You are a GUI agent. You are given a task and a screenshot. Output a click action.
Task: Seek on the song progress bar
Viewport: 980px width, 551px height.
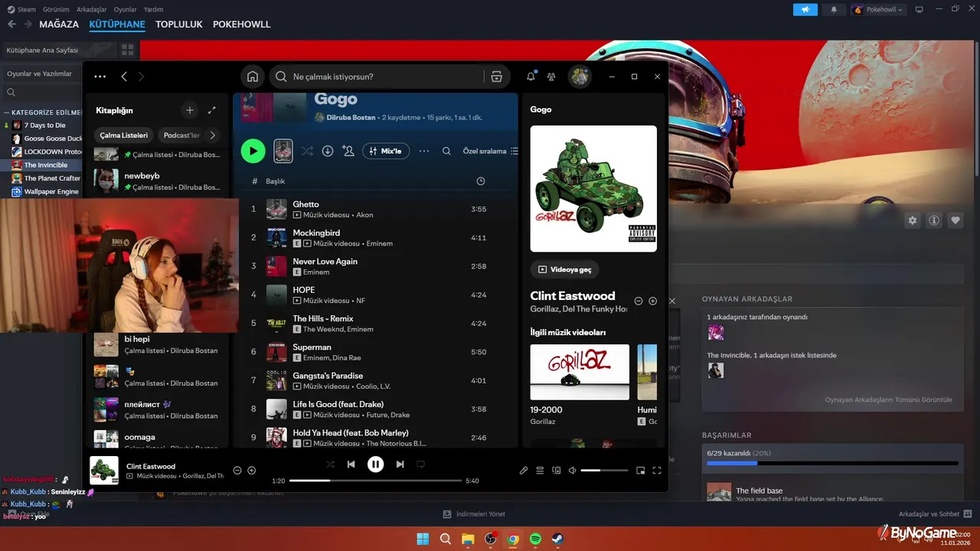[375, 481]
